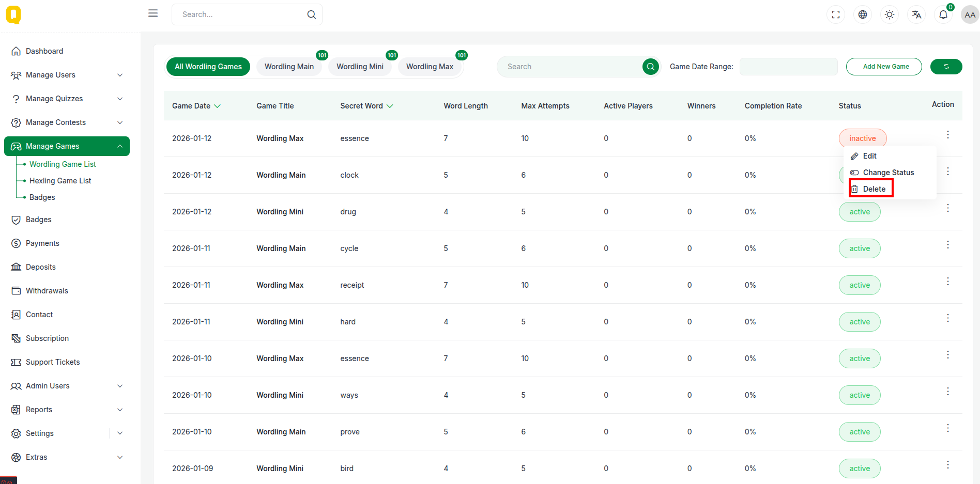Viewport: 980px width, 484px height.
Task: Open notifications bell
Action: (943, 14)
